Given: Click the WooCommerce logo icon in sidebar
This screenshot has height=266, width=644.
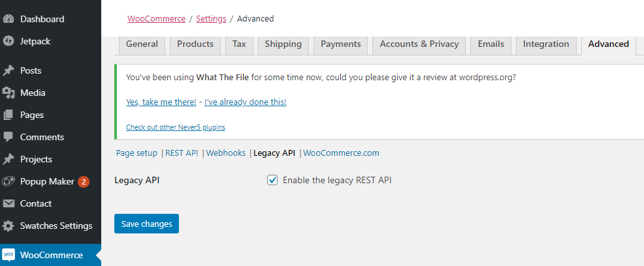Looking at the screenshot, I should click(x=8, y=255).
